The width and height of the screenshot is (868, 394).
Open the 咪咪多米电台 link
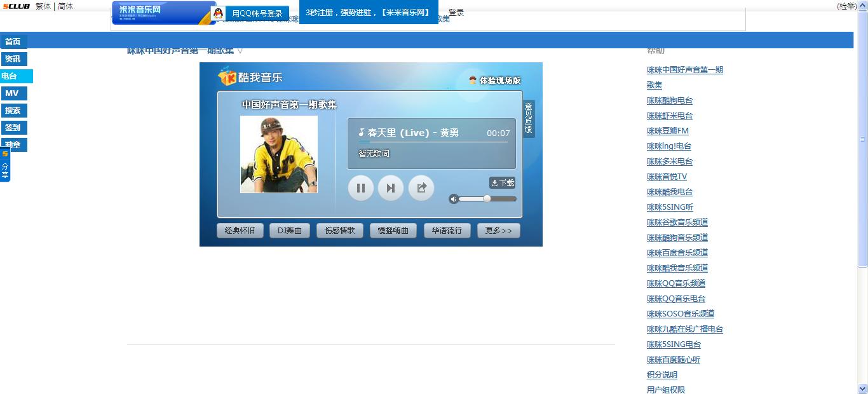[x=670, y=161]
